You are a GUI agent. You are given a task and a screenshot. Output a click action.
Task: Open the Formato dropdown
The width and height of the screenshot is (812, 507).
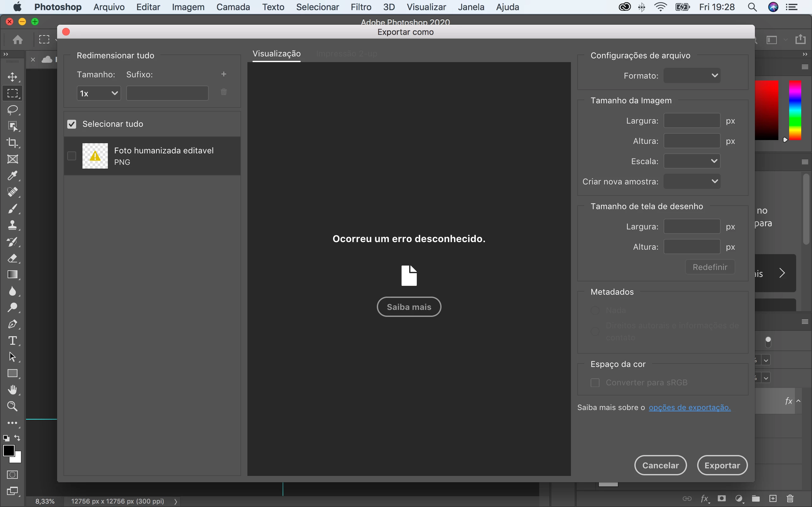click(692, 76)
